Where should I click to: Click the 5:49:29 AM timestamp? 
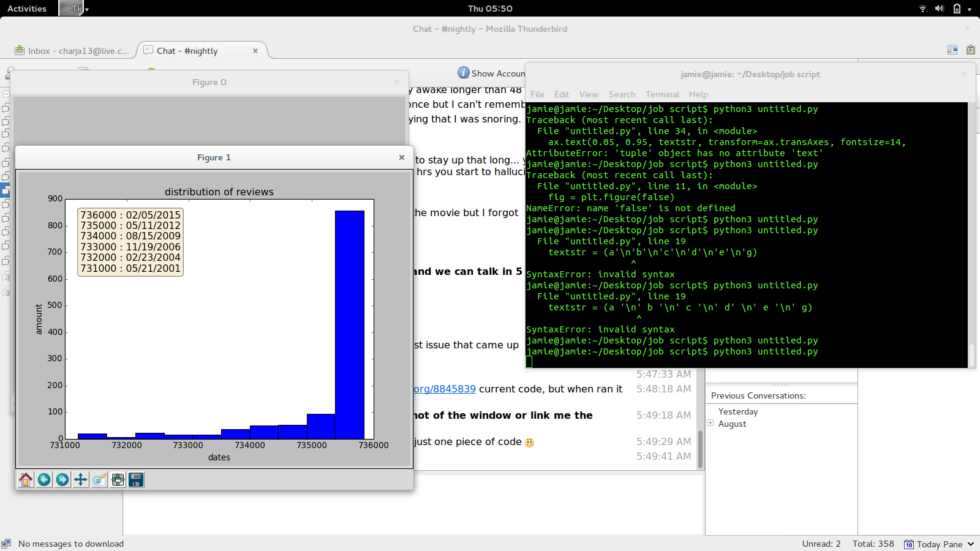click(663, 441)
